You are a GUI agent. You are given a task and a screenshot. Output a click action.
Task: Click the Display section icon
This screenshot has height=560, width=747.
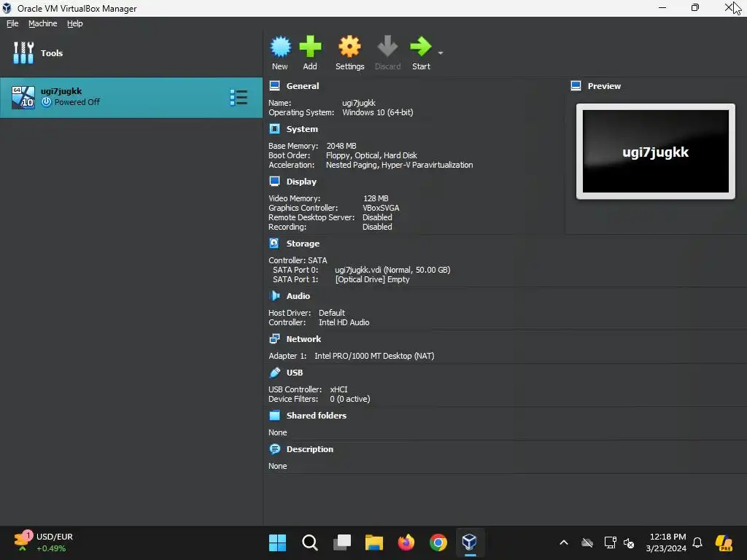(x=274, y=182)
